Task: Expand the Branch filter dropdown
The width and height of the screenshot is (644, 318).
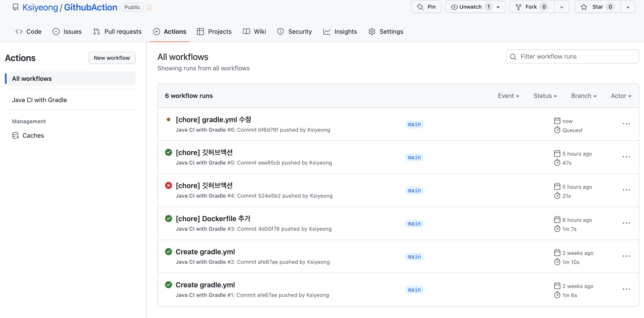Action: [584, 96]
